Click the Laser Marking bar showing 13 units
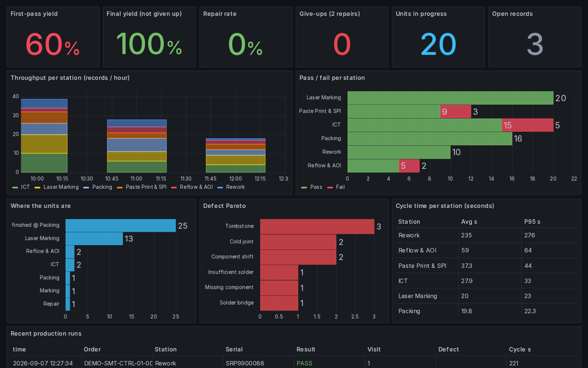The image size is (588, 368). [94, 238]
